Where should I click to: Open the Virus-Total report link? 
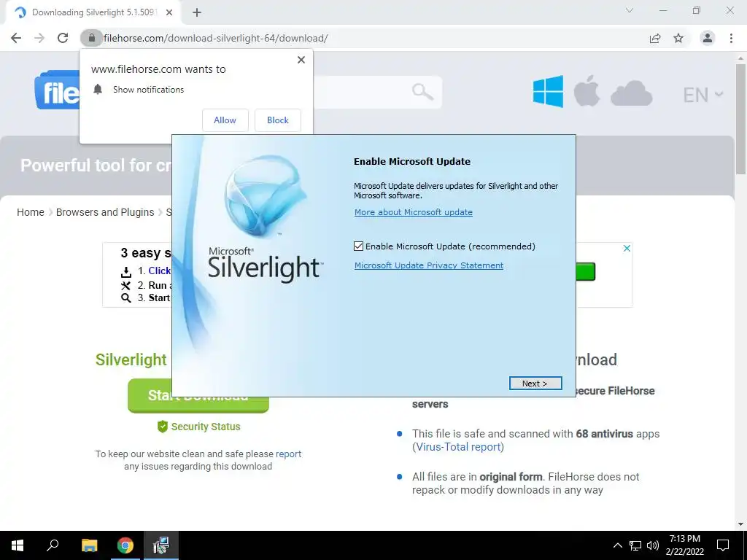pyautogui.click(x=458, y=447)
